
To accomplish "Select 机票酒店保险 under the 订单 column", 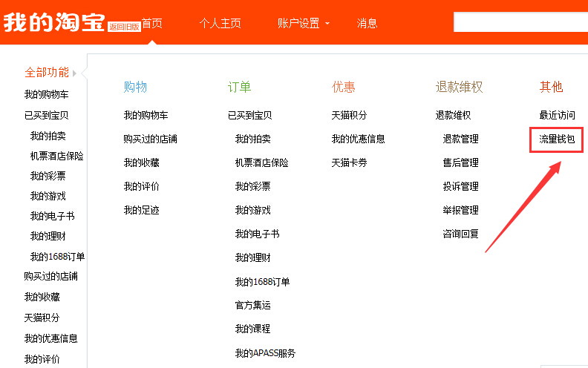I will click(262, 162).
